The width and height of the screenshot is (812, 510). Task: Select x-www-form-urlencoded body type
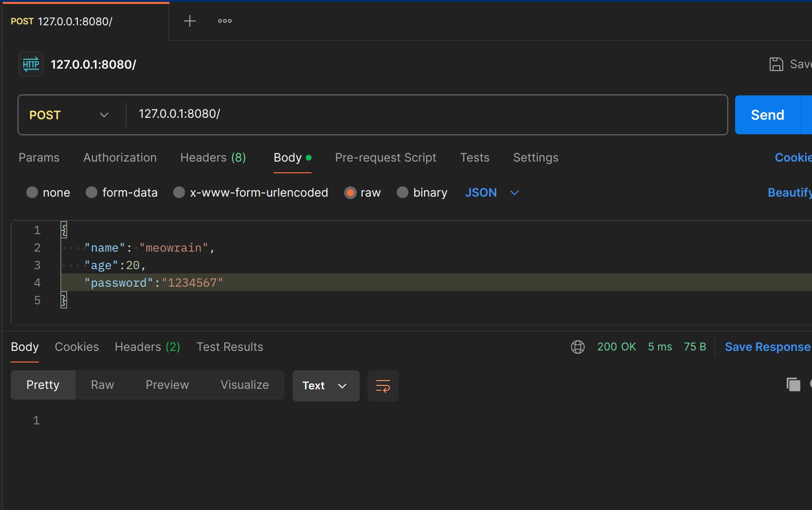179,193
